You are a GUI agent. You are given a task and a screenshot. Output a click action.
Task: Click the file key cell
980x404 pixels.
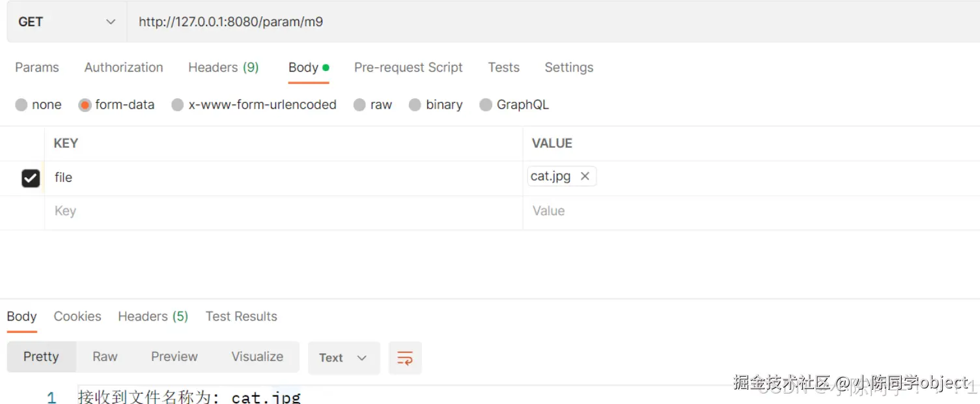[x=283, y=178]
